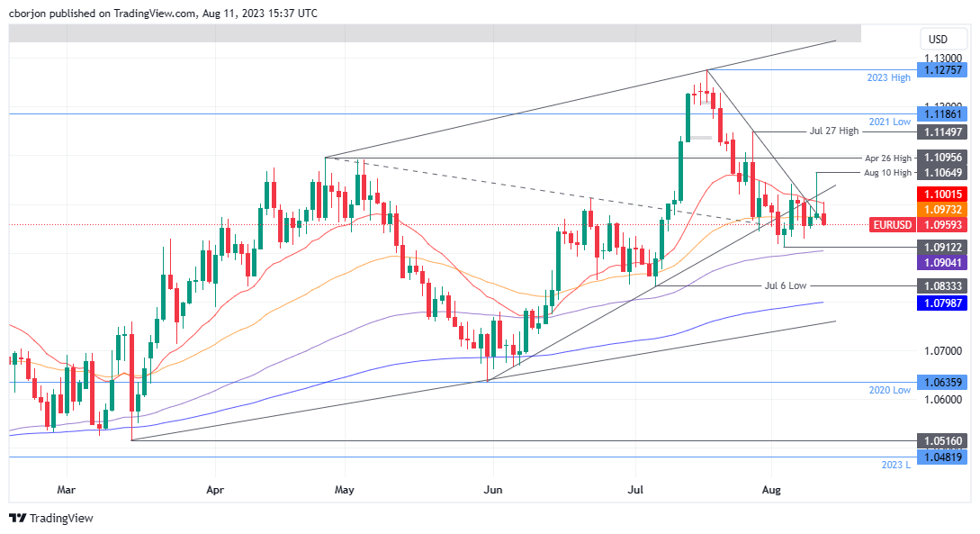This screenshot has height=534, width=980.
Task: Click the 2021 Low level label
Action: tap(888, 121)
